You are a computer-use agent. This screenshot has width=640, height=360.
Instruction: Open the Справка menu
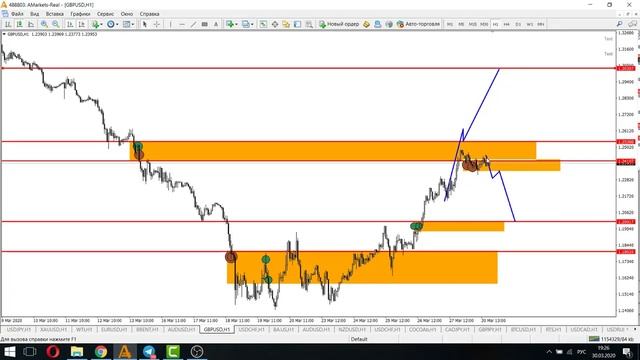149,14
